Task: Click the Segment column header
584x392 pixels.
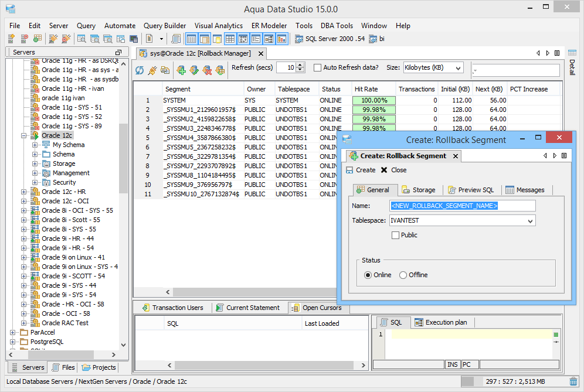Action: coord(203,89)
